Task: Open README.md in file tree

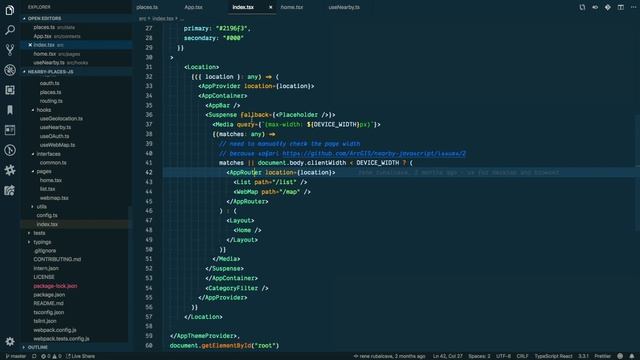Action: tap(48, 304)
